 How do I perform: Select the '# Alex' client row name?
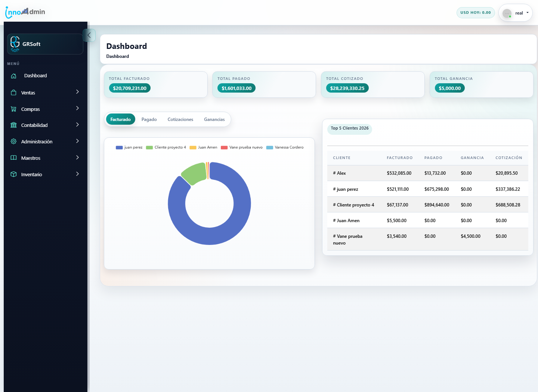point(339,173)
